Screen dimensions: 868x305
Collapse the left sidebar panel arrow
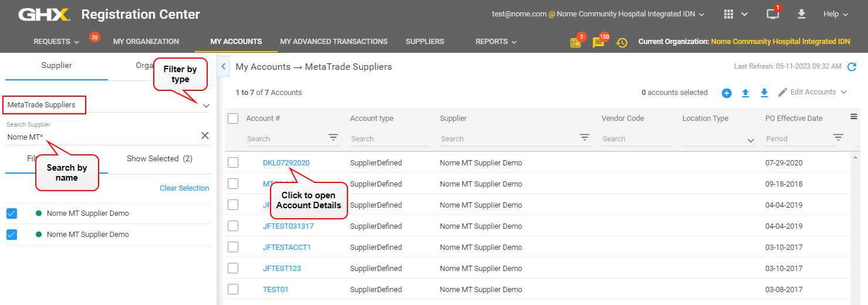coord(223,66)
